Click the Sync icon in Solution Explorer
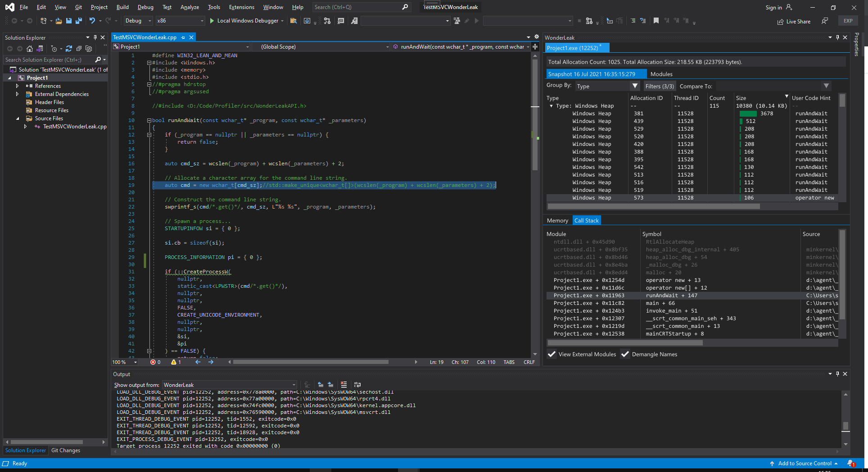Image resolution: width=868 pixels, height=472 pixels. coord(69,49)
